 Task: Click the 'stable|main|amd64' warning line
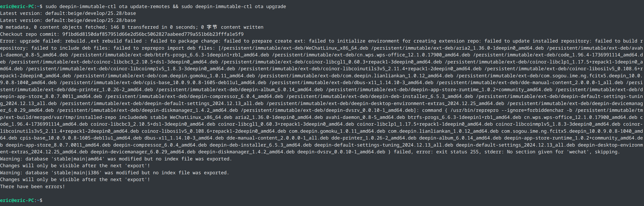pos(116,159)
